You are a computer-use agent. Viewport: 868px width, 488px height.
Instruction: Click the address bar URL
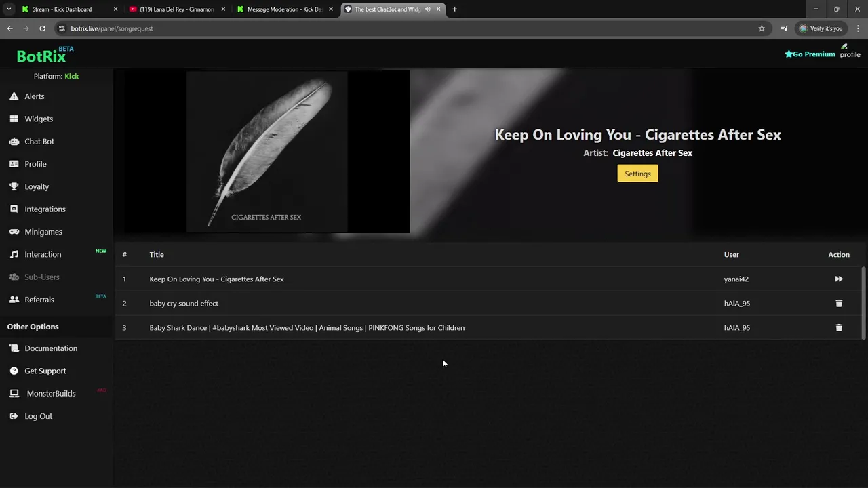pyautogui.click(x=112, y=28)
